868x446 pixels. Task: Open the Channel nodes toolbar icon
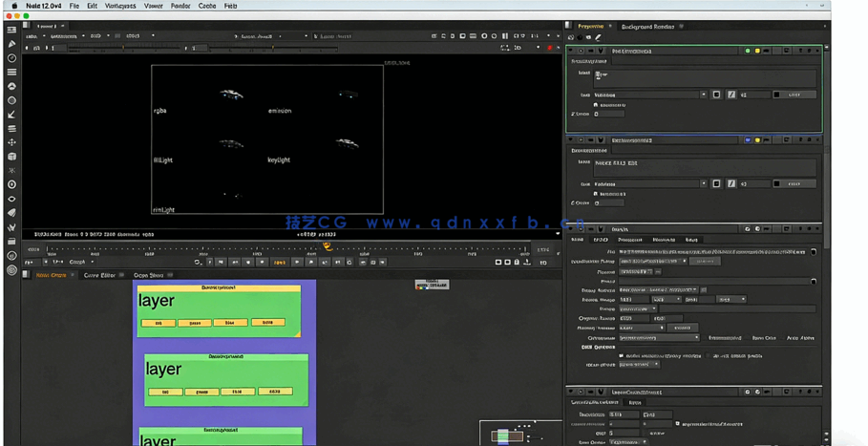pos(11,73)
